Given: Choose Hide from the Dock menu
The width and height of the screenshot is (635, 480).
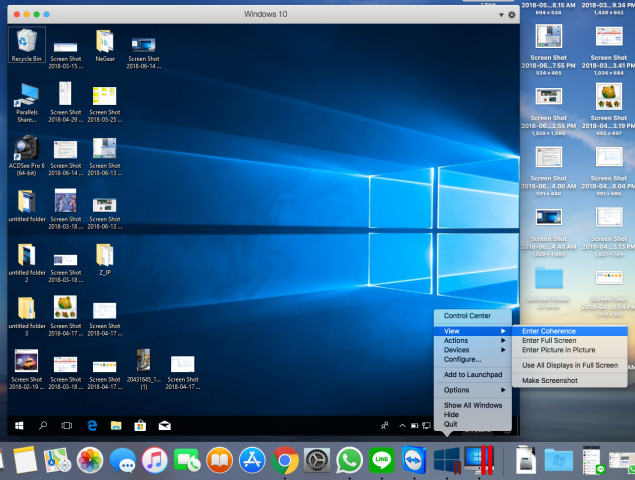Looking at the screenshot, I should tap(473, 414).
